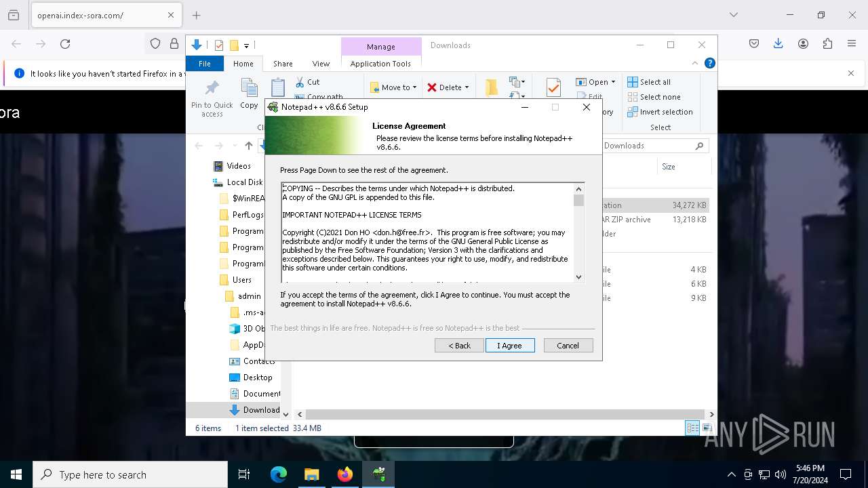Switch to the View ribbon tab
This screenshot has height=488, width=868.
click(x=321, y=64)
